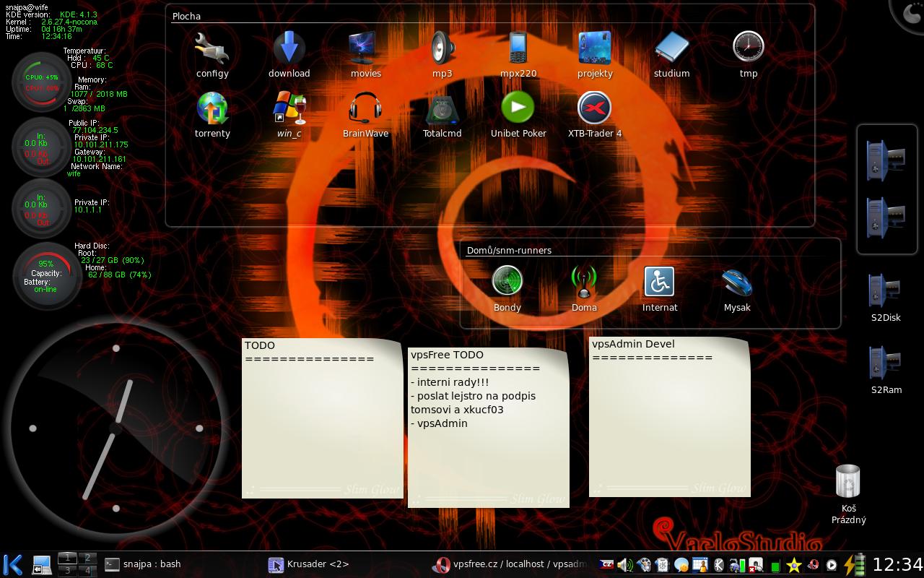Click the Plocha folder view title
924x578 pixels.
[186, 16]
